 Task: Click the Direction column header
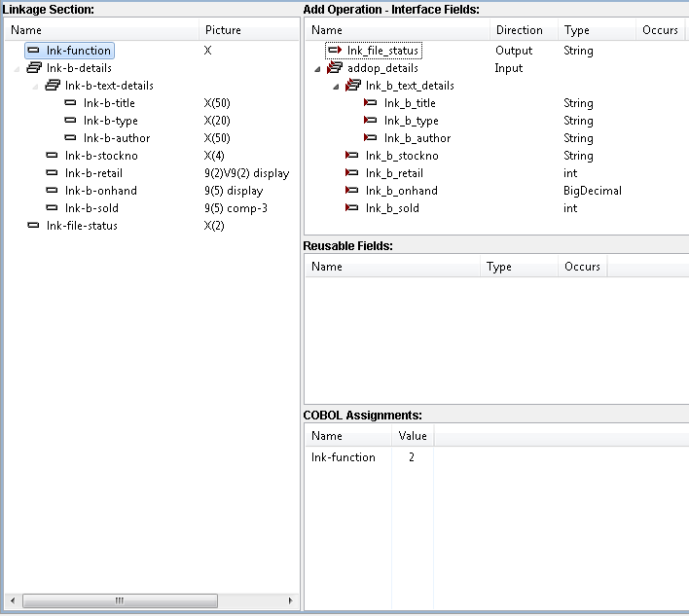[x=519, y=30]
